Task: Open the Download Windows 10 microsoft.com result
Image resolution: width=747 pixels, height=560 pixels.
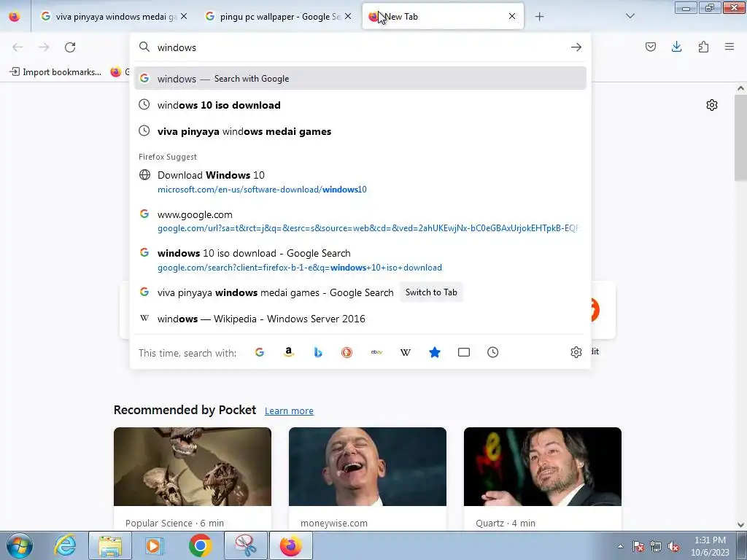Action: [x=360, y=182]
